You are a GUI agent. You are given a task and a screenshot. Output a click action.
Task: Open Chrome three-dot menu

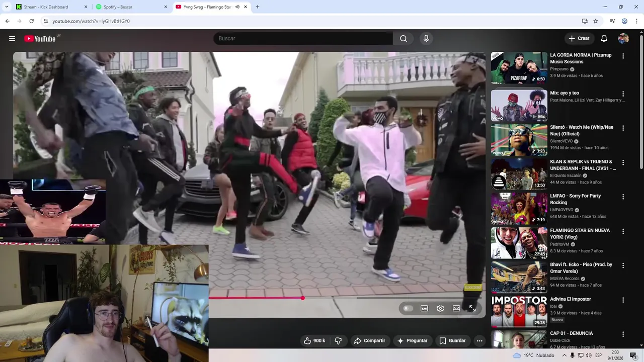[x=636, y=21]
